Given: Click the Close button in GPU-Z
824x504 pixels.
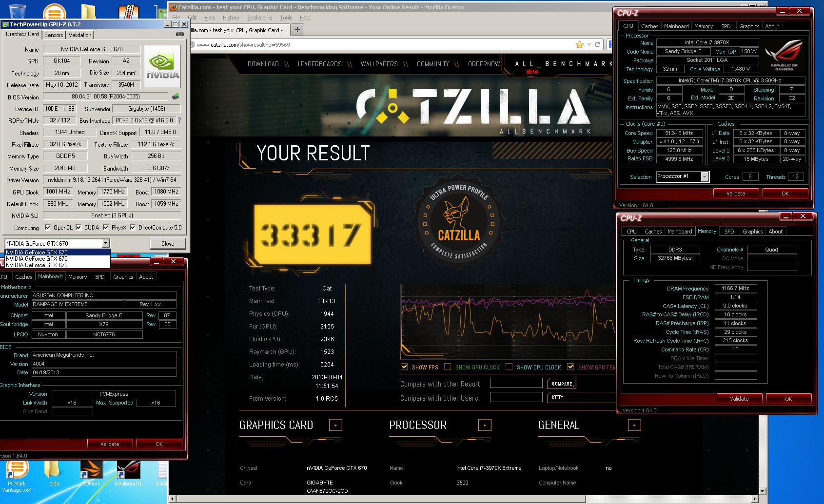Looking at the screenshot, I should point(168,243).
